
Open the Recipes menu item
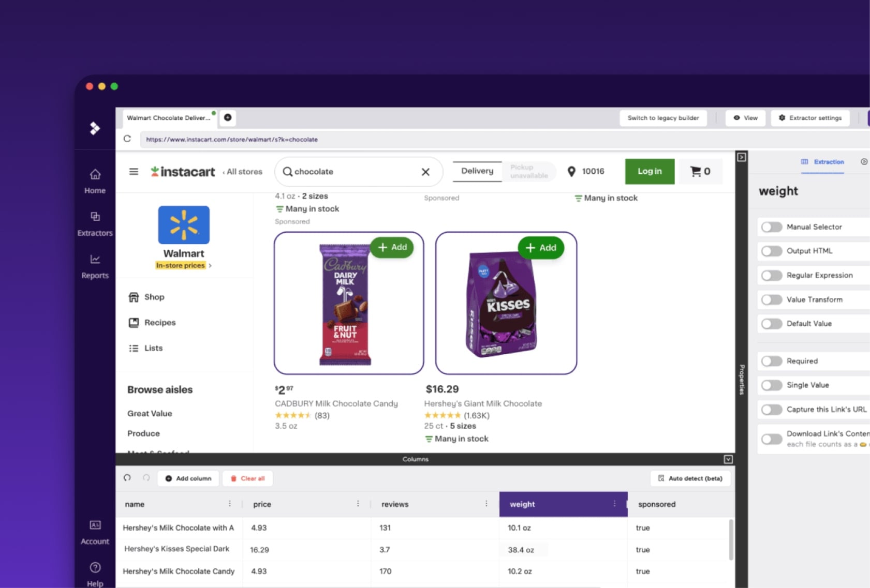[x=152, y=322]
